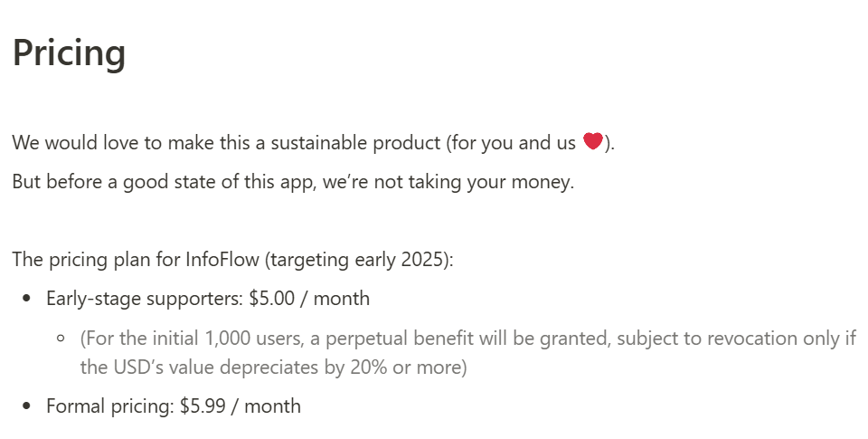
Task: Select the filled bullet before Formal pricing
Action: pos(27,406)
